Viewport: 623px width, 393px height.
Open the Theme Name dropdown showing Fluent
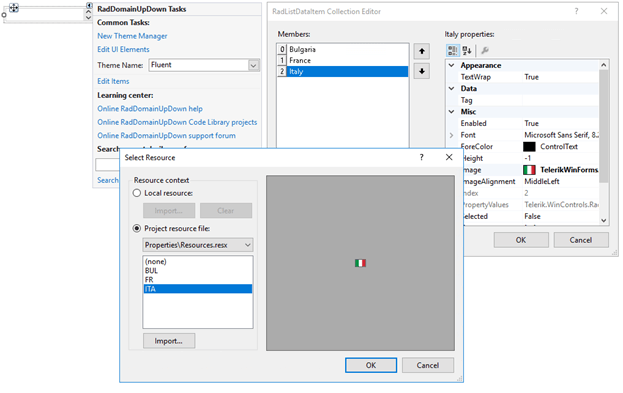pyautogui.click(x=253, y=66)
